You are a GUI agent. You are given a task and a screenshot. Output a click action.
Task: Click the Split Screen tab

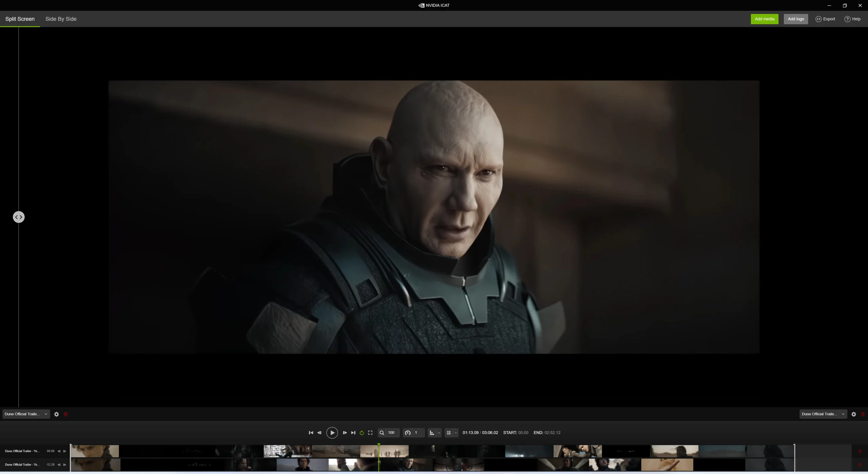(x=20, y=19)
